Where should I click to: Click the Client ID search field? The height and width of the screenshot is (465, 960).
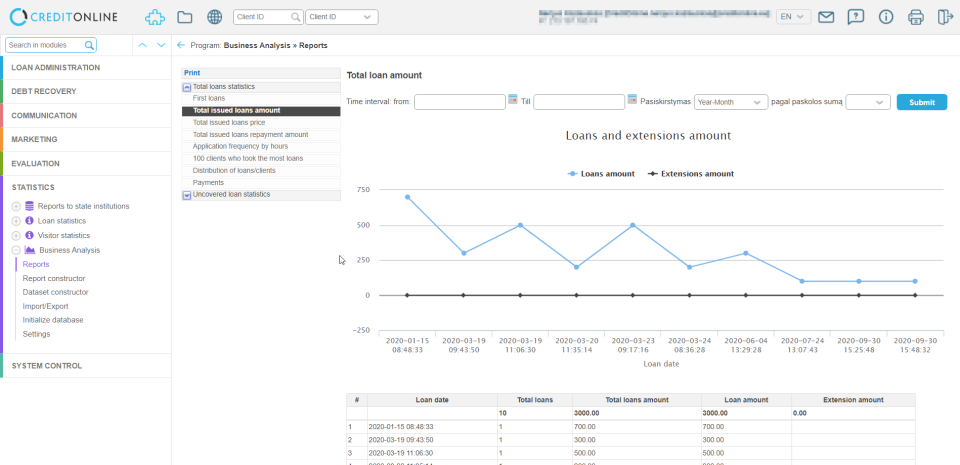(x=268, y=17)
